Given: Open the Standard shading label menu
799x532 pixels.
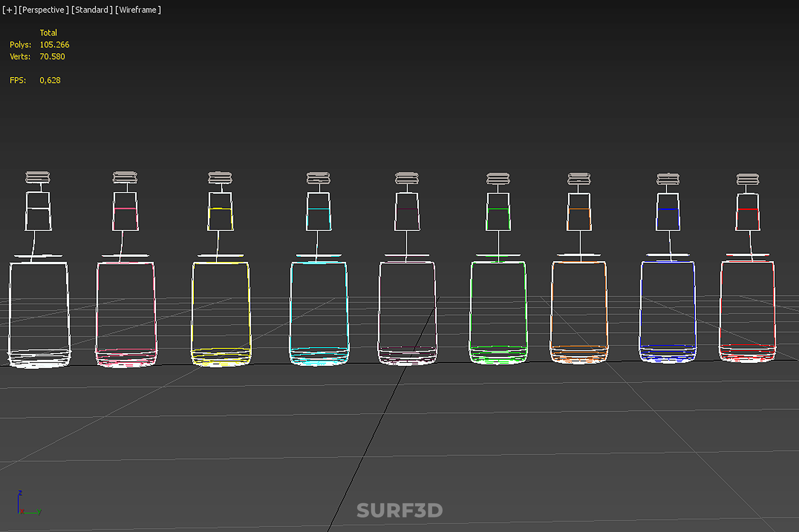Looking at the screenshot, I should [x=92, y=10].
